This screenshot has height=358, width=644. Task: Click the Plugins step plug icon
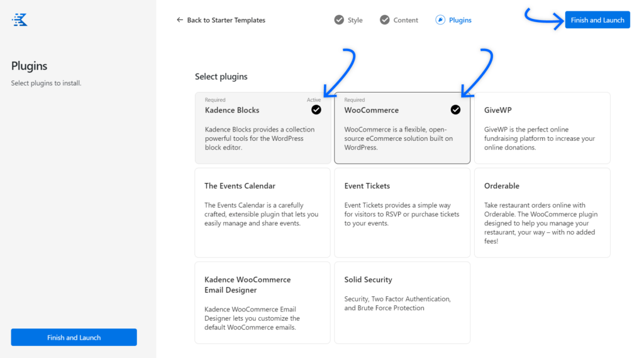(440, 20)
